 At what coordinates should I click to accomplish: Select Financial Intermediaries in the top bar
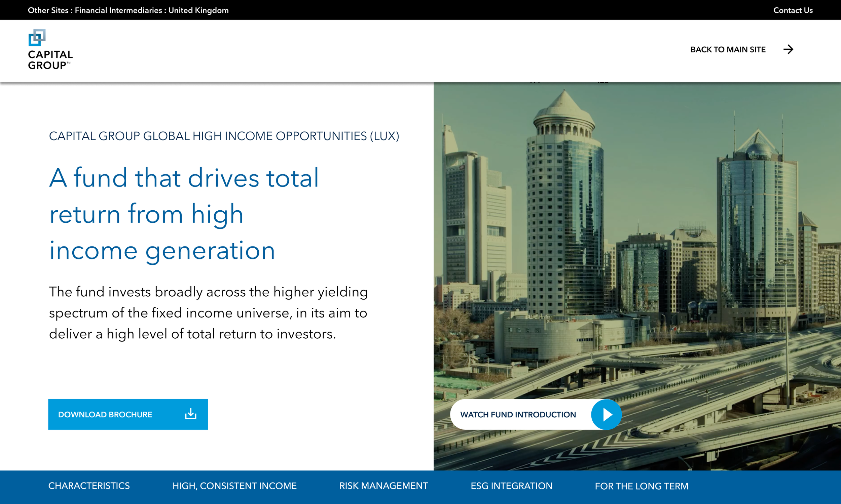[120, 10]
